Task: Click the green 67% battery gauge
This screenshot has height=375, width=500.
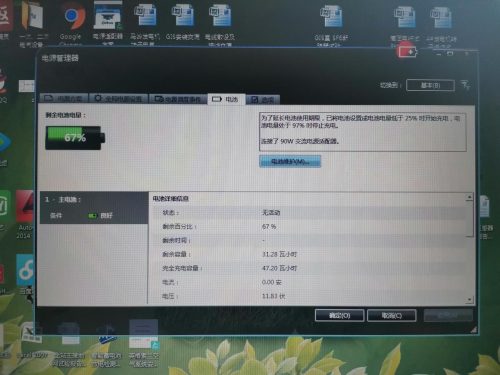Action: tap(75, 137)
